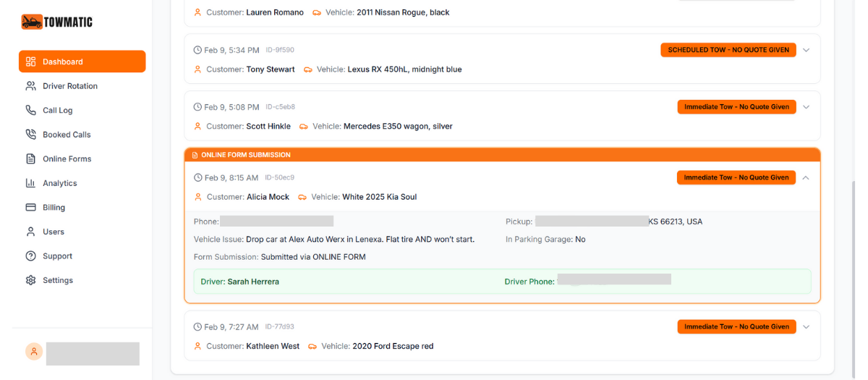Click the Billing credit card icon
This screenshot has width=868, height=380.
pos(30,207)
